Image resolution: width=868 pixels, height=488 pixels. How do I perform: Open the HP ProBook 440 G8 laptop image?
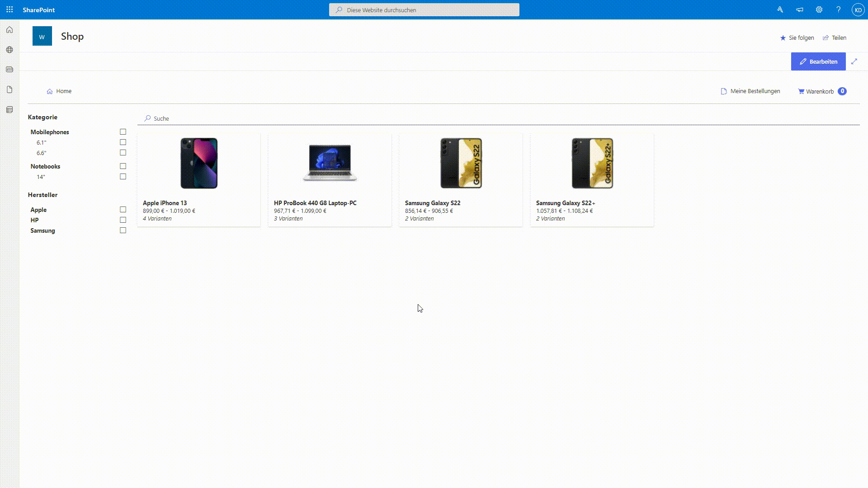click(x=330, y=163)
